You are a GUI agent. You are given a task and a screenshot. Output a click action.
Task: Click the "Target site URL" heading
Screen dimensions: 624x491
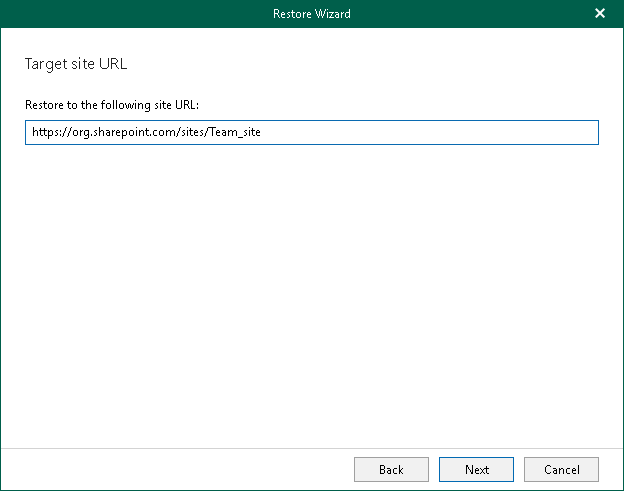pos(76,64)
